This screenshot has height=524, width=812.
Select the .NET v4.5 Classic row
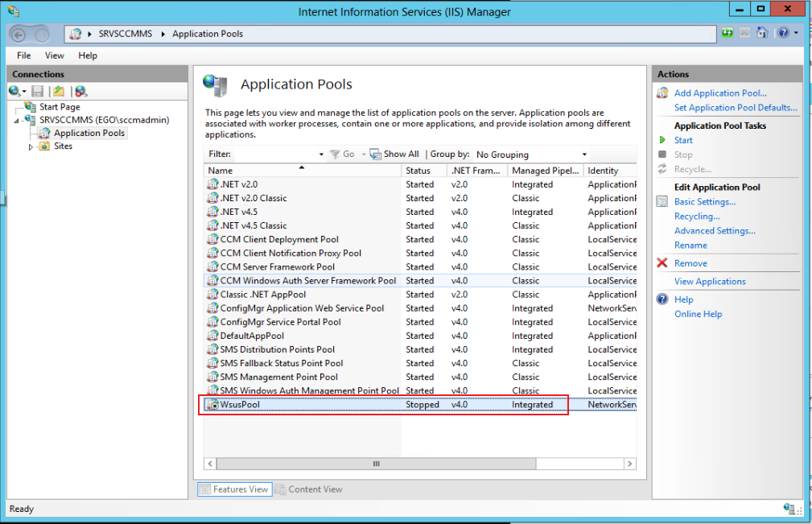click(x=420, y=225)
